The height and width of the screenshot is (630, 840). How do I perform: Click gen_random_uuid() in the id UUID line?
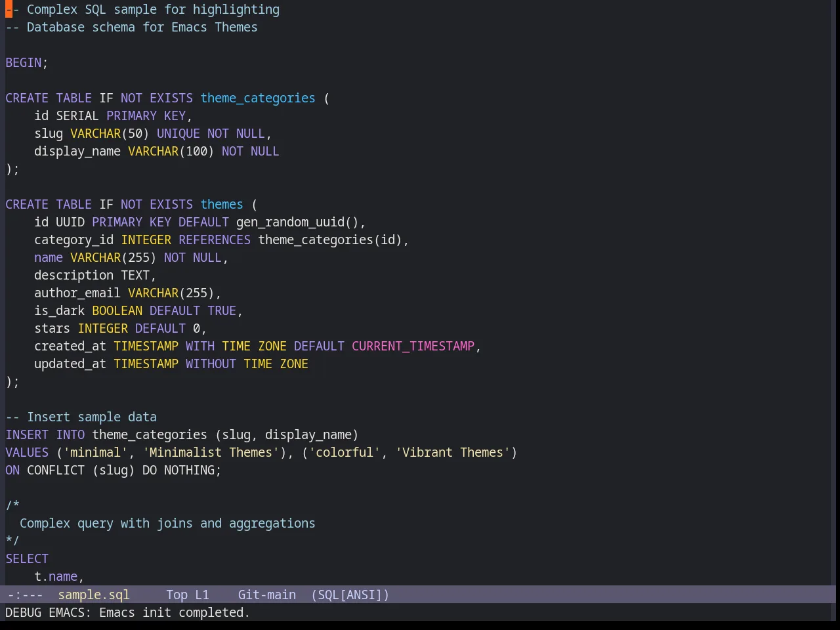pos(297,222)
